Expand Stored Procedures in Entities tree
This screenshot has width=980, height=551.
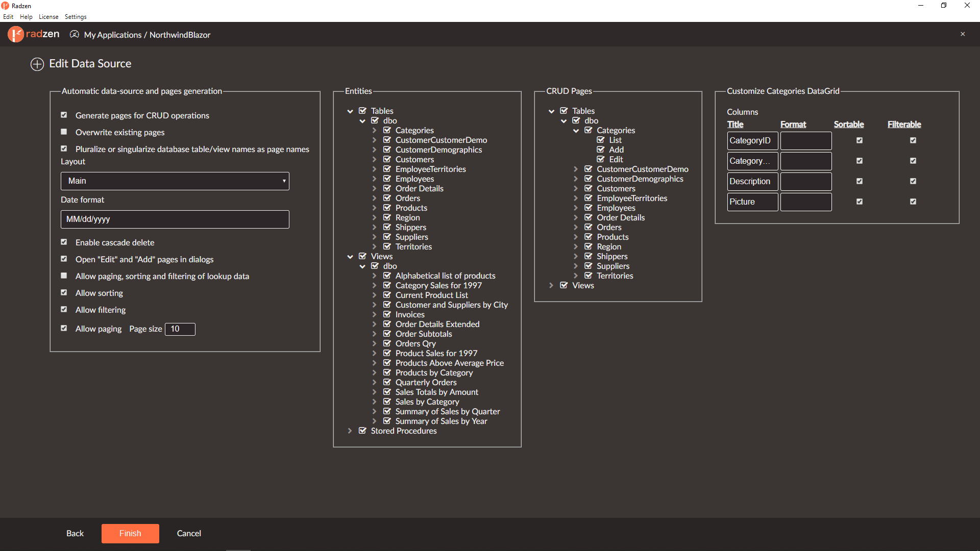350,431
